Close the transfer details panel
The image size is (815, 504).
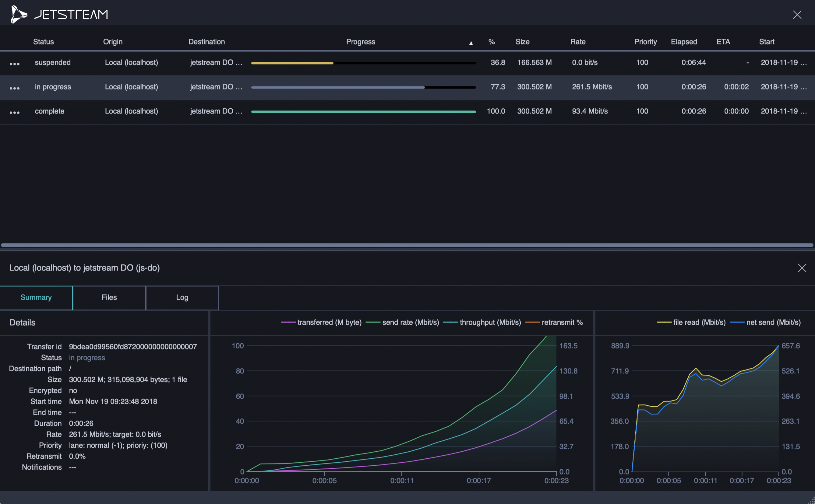(802, 268)
